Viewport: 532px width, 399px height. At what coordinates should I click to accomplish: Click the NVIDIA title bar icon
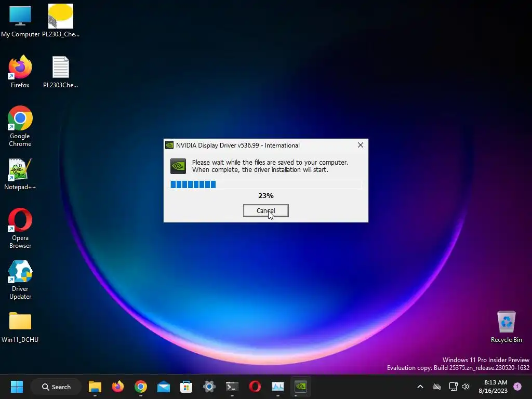click(x=169, y=145)
